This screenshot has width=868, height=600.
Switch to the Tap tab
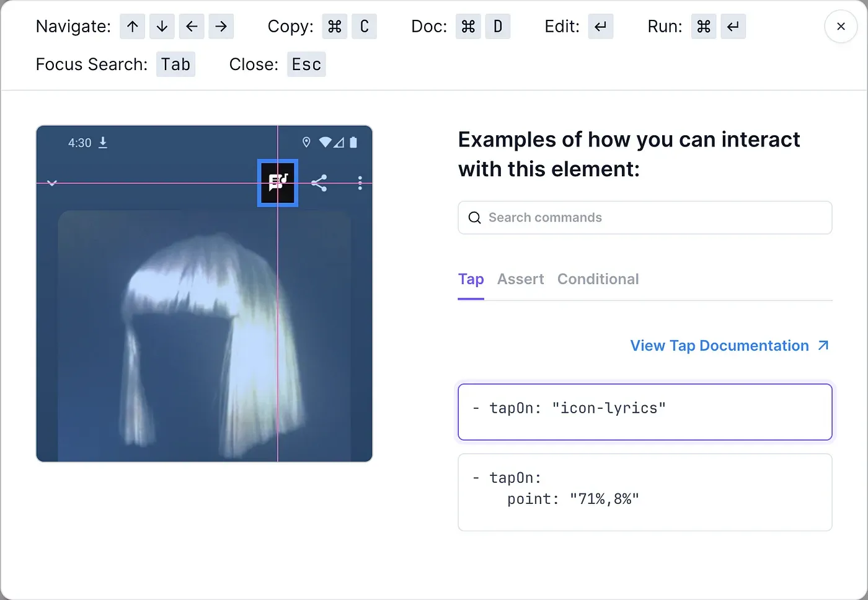pyautogui.click(x=471, y=279)
